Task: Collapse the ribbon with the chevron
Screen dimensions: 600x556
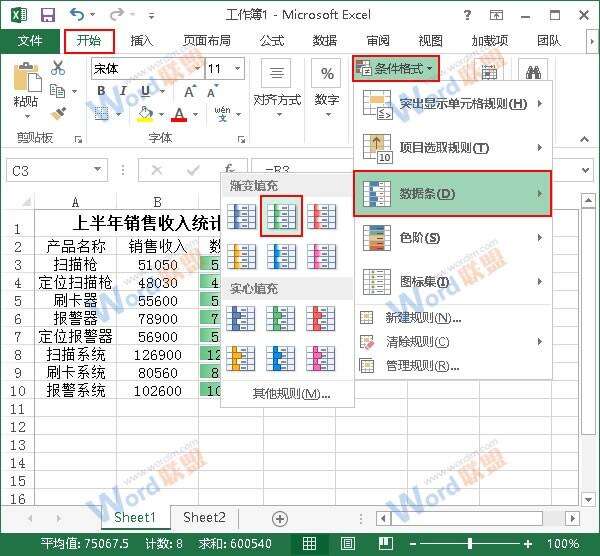Action: click(x=584, y=140)
